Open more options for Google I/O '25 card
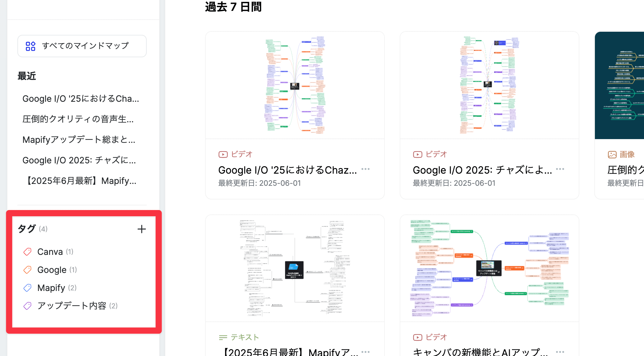The height and width of the screenshot is (356, 644). pyautogui.click(x=366, y=169)
